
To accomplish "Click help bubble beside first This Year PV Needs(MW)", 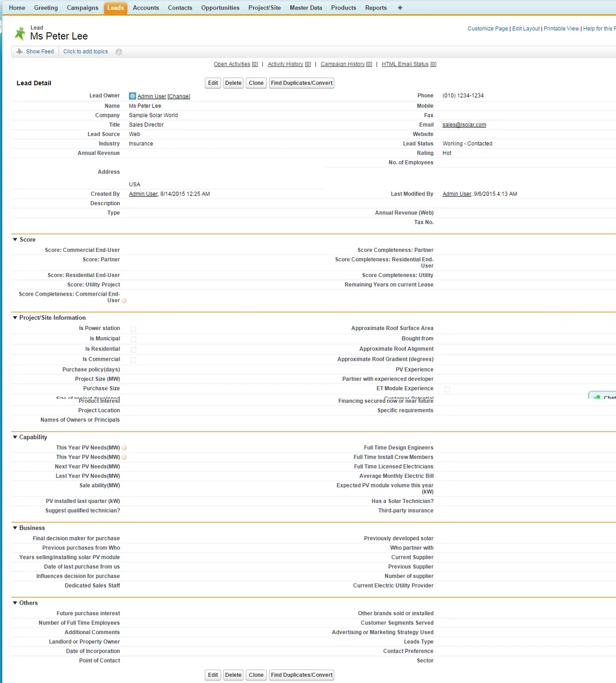I will pyautogui.click(x=124, y=448).
